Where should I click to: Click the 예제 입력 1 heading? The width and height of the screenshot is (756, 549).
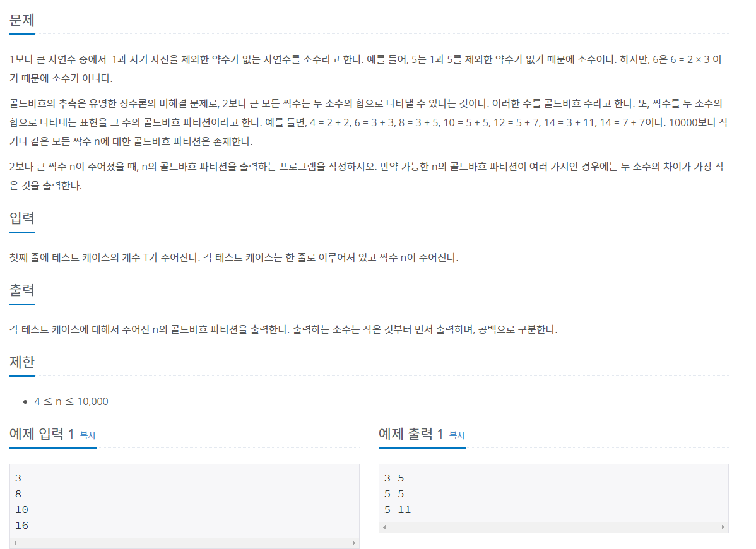pos(42,434)
